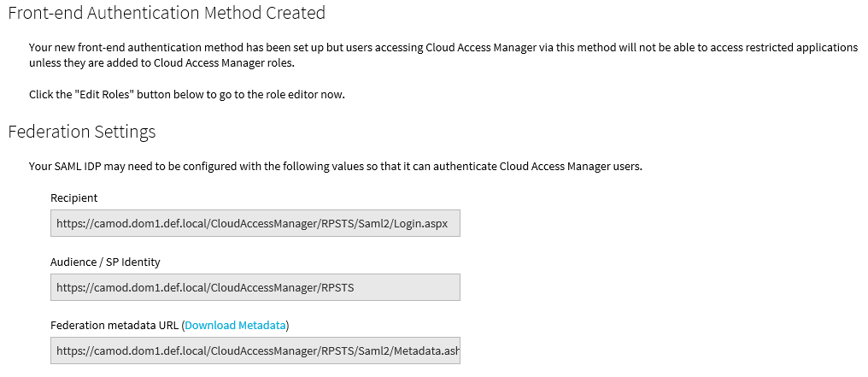The width and height of the screenshot is (868, 377).
Task: Click the Federation Settings heading
Action: (82, 132)
